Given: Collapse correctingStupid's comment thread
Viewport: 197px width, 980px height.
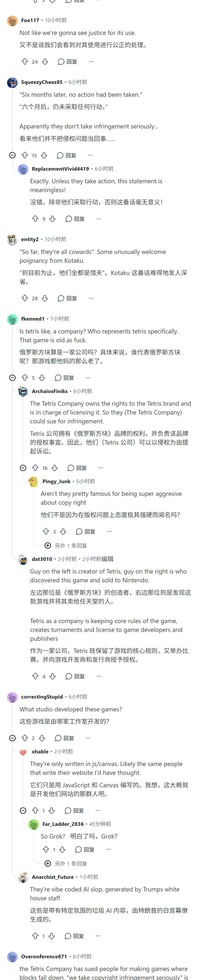Looking at the screenshot, I should pos(12,738).
